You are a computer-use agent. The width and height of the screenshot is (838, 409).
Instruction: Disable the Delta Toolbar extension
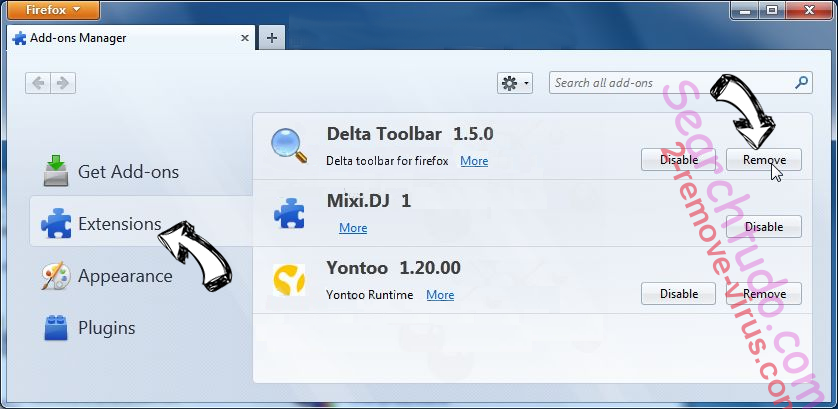679,159
